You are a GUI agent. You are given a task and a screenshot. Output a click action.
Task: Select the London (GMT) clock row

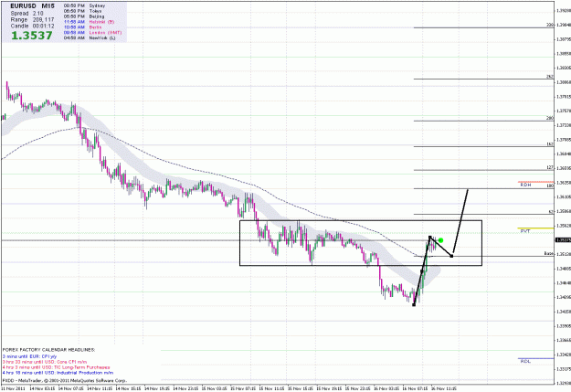[x=92, y=32]
